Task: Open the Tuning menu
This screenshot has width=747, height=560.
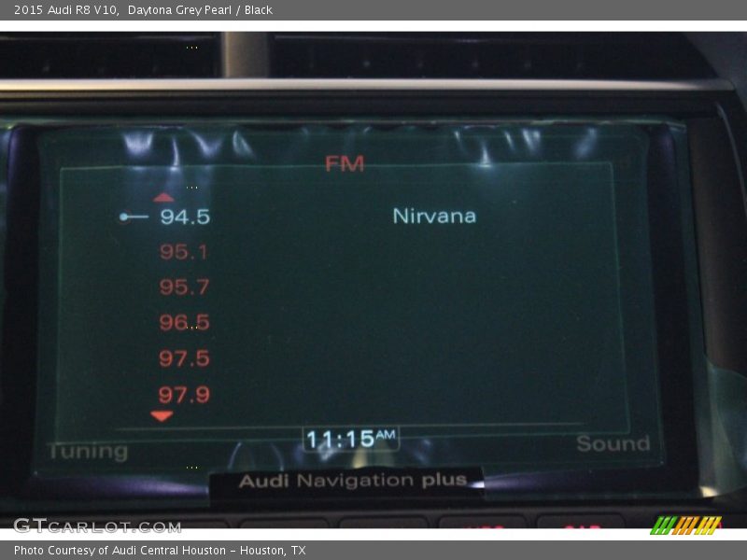Action: 88,452
